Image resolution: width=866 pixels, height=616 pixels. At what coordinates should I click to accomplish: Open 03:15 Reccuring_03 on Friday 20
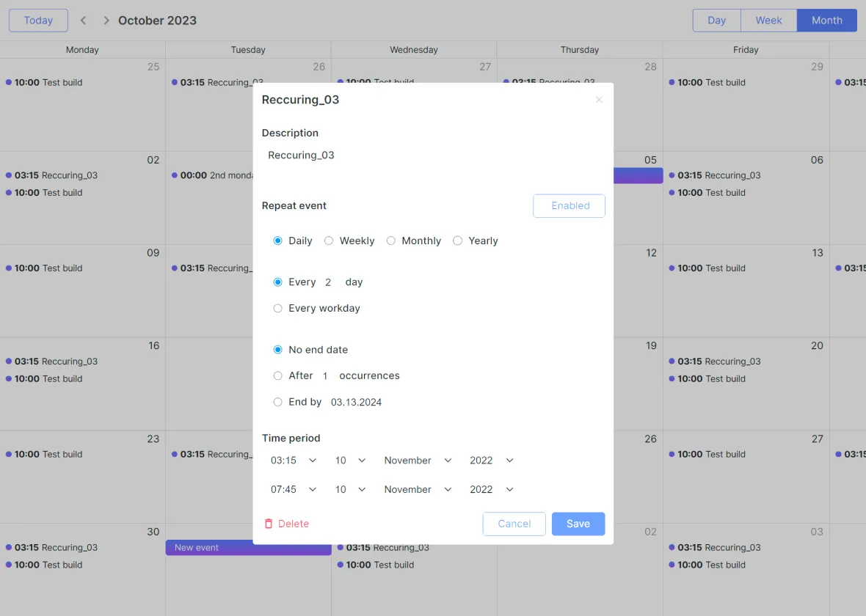(x=715, y=362)
